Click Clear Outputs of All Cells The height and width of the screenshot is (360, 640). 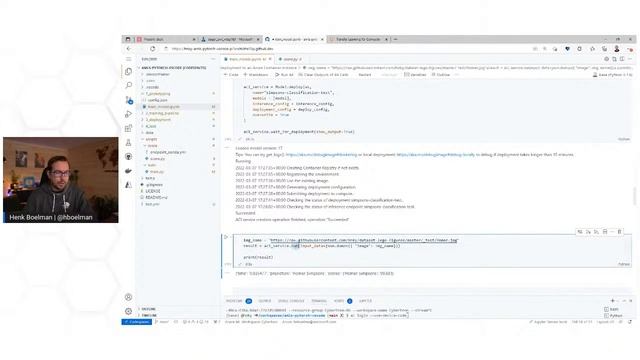[x=323, y=75]
